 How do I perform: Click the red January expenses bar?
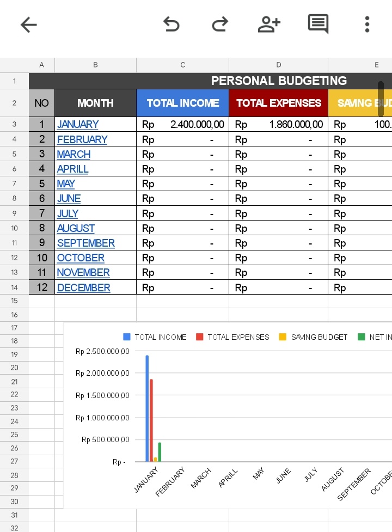pyautogui.click(x=151, y=420)
